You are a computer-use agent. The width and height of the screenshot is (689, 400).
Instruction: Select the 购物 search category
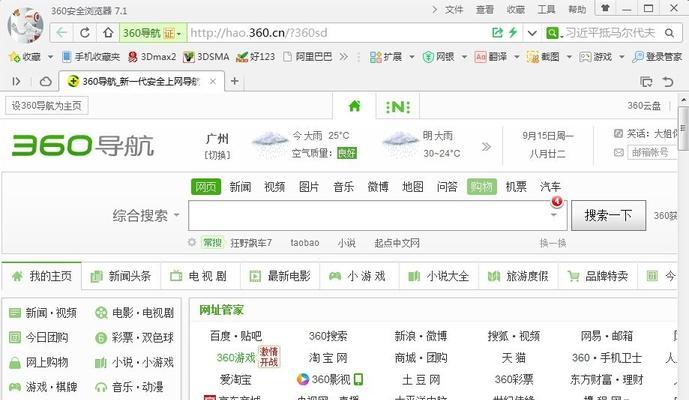coord(482,187)
